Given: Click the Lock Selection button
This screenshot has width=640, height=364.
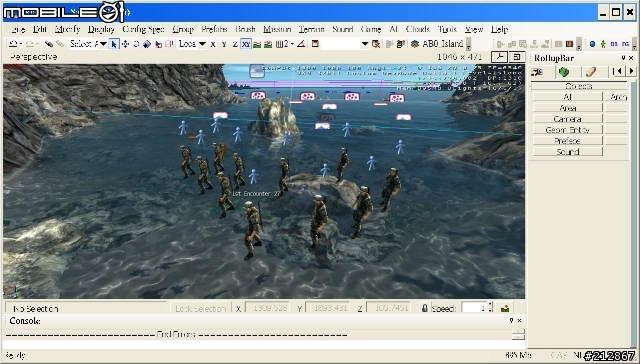Looking at the screenshot, I should (x=200, y=309).
